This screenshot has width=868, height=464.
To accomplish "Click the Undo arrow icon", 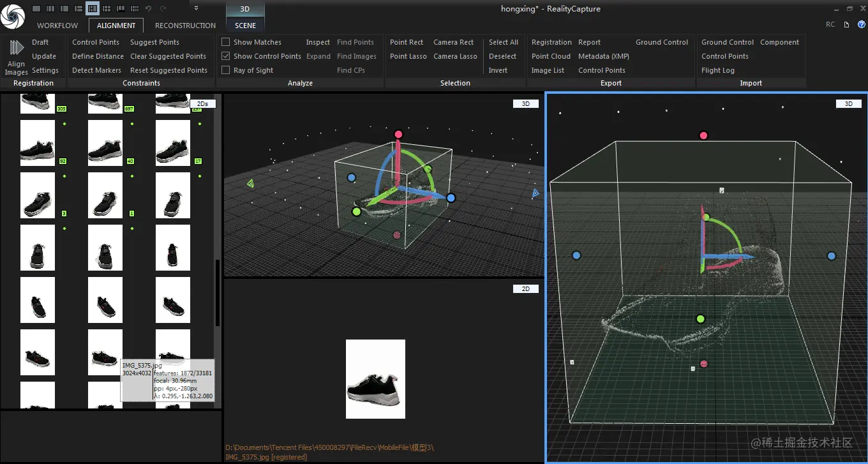I will click(x=149, y=8).
